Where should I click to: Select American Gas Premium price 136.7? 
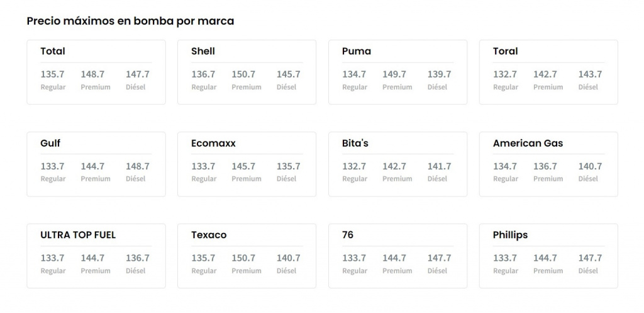point(545,166)
